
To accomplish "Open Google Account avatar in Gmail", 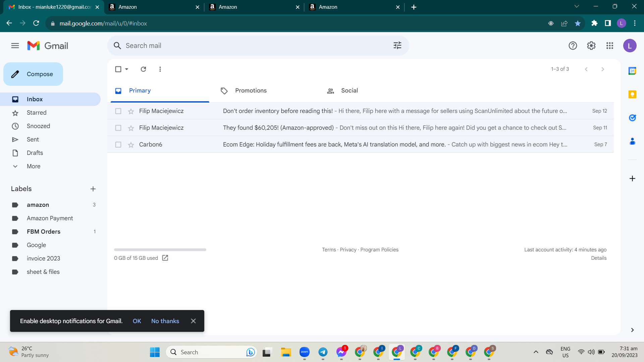I will [x=630, y=46].
